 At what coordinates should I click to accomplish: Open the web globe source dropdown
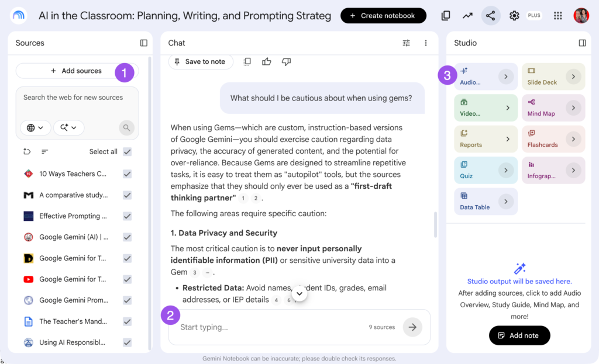pos(35,127)
